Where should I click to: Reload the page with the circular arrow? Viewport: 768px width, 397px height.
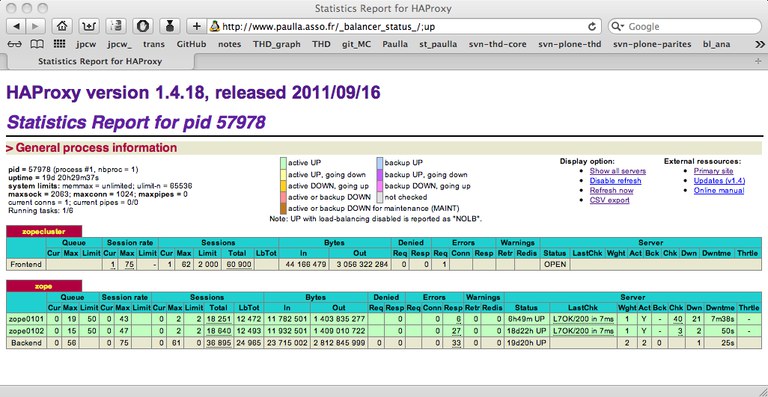click(x=592, y=26)
